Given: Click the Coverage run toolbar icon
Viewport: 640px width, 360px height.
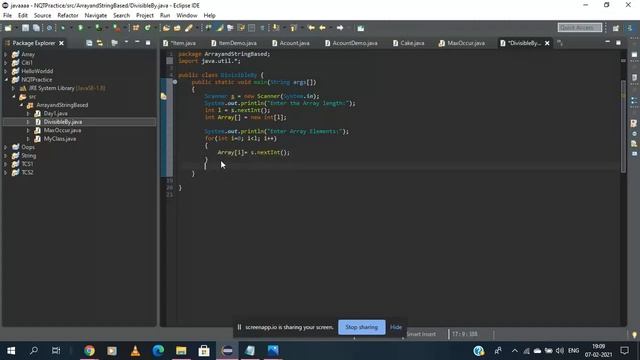Looking at the screenshot, I should pos(98,28).
